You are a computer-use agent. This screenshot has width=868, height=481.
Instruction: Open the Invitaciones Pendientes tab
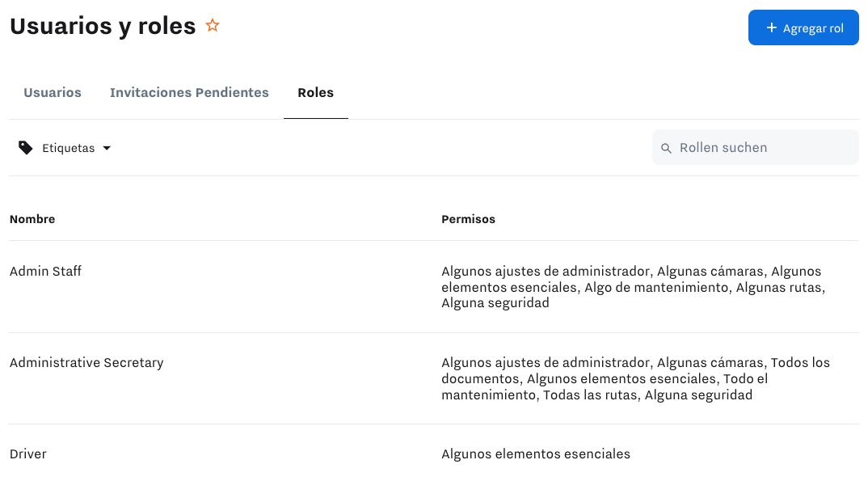(x=189, y=93)
